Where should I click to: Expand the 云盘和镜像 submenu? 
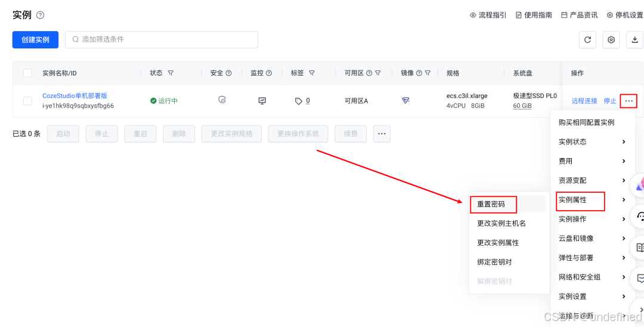pos(592,238)
